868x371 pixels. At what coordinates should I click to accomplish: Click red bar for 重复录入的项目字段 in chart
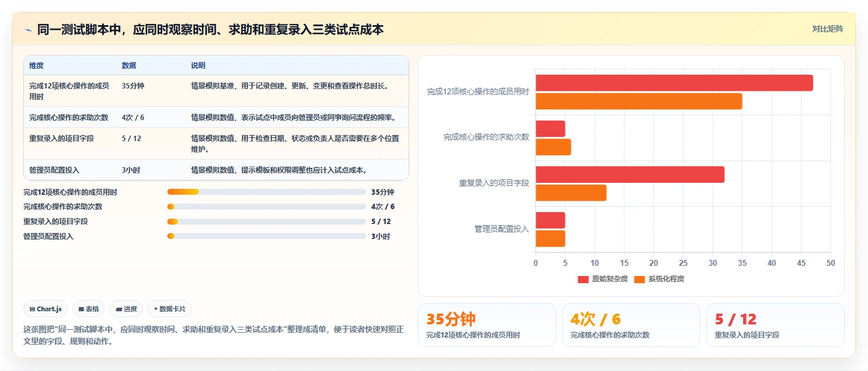pyautogui.click(x=630, y=174)
